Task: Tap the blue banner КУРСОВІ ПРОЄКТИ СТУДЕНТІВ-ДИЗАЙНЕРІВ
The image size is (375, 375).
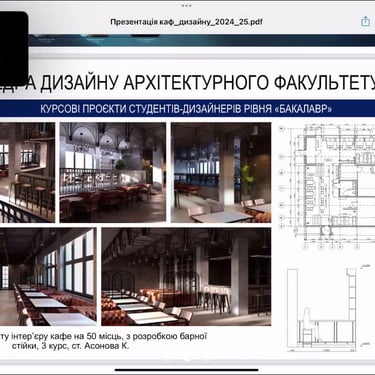Action: pos(186,109)
